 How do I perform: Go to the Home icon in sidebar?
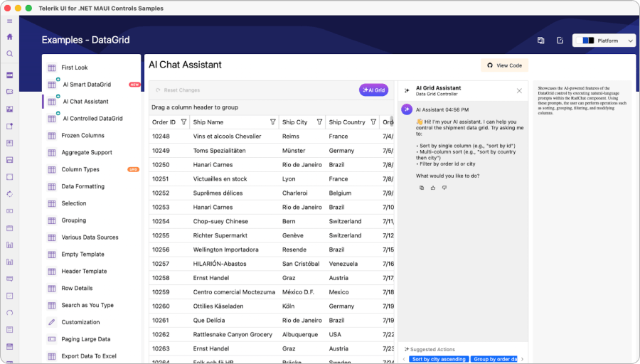click(10, 37)
